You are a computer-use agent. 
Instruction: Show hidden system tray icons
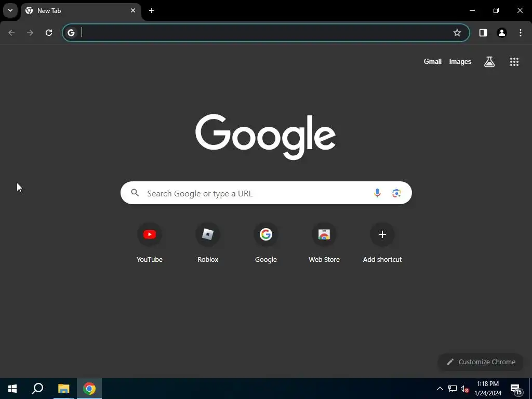point(440,389)
